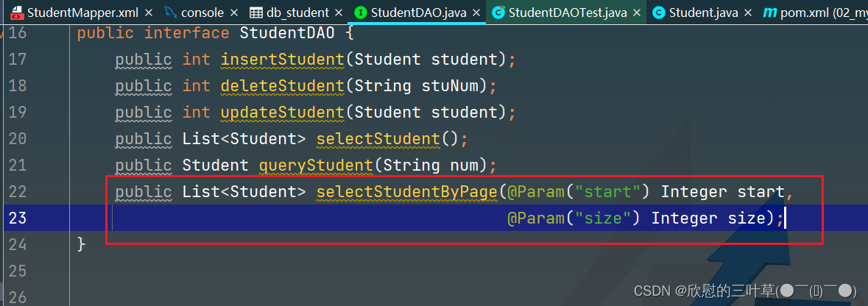Click the closing brace on line 24
868x306 pixels.
[82, 244]
